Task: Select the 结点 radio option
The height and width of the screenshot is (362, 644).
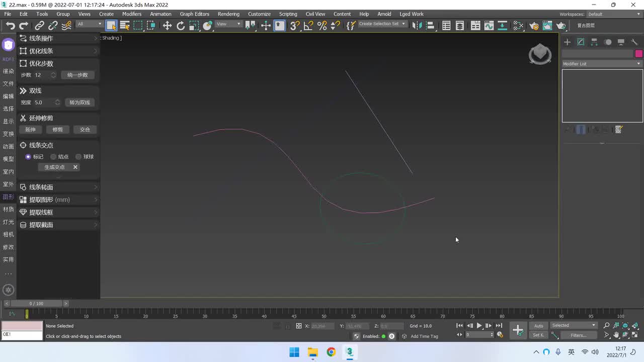Action: point(59,157)
